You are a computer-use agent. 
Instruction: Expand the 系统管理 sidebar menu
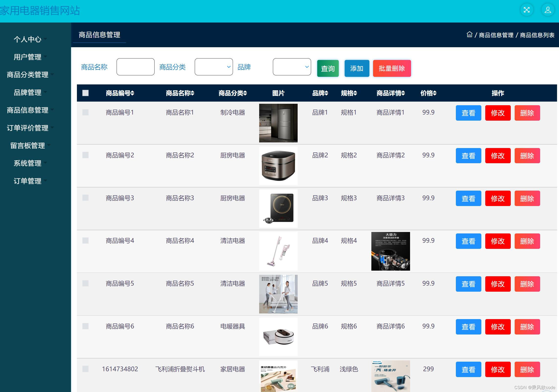coord(28,163)
